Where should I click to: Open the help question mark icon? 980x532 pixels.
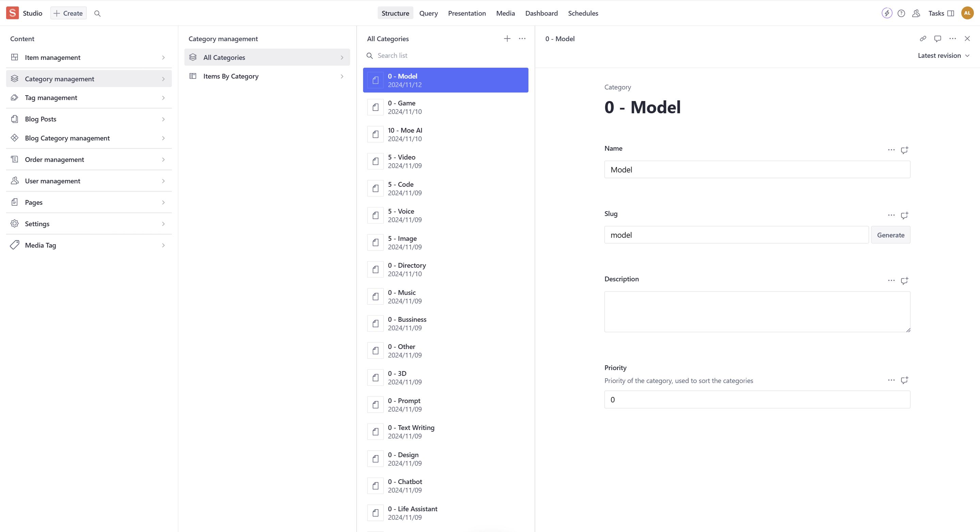(901, 13)
